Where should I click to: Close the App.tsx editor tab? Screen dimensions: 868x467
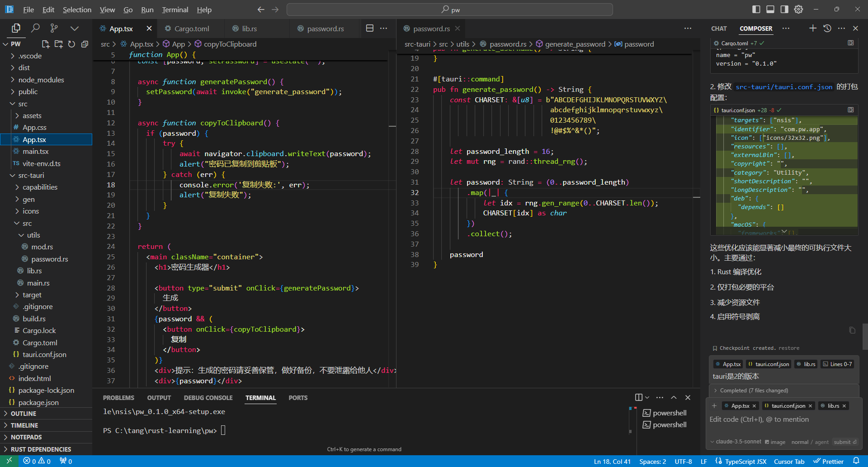click(x=149, y=29)
